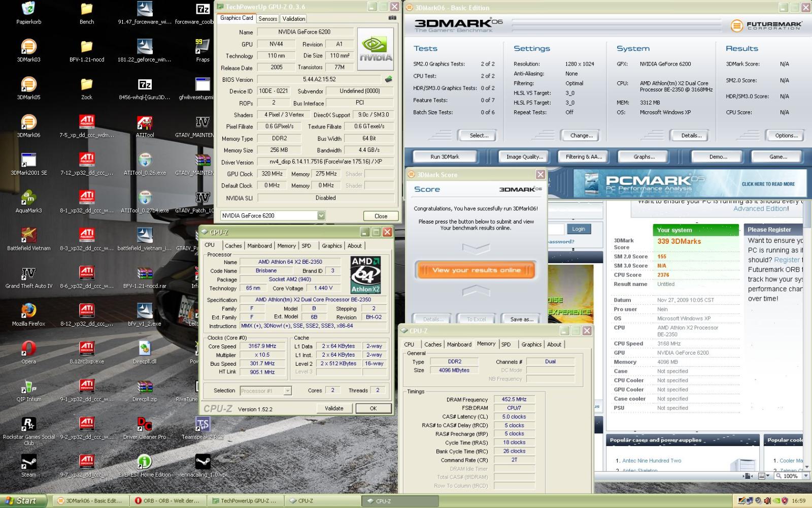Switch to ORB Opera window in taskbar
Image resolution: width=812 pixels, height=508 pixels.
168,501
